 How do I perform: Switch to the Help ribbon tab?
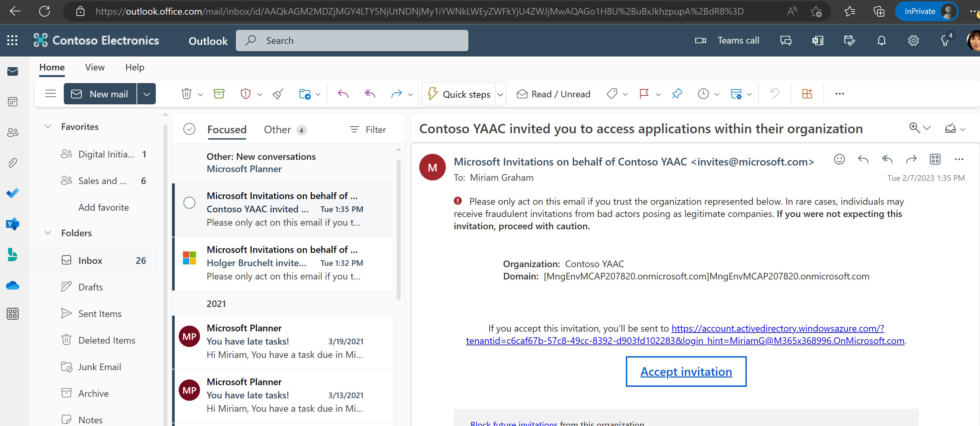[x=135, y=67]
